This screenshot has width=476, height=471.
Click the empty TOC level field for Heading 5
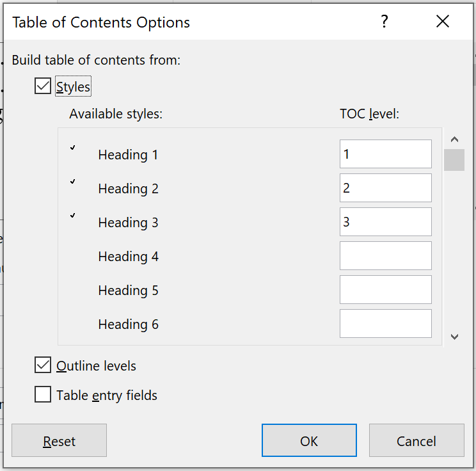pyautogui.click(x=386, y=290)
